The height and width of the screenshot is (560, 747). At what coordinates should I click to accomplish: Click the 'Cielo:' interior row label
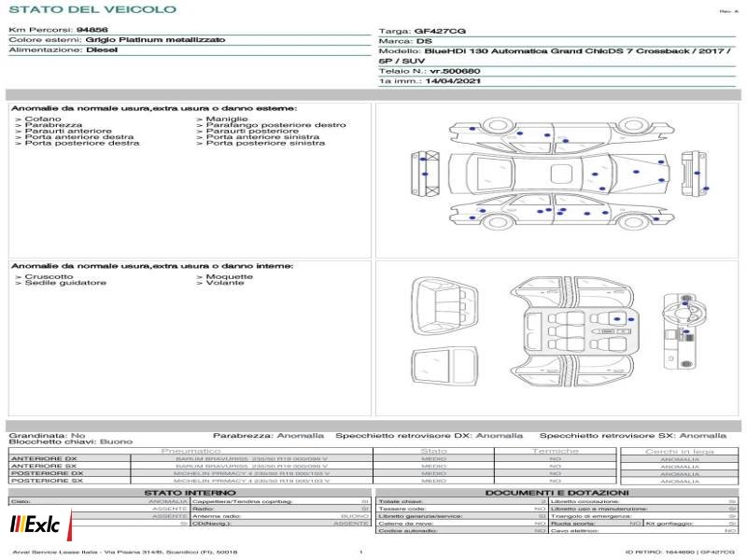(x=21, y=501)
